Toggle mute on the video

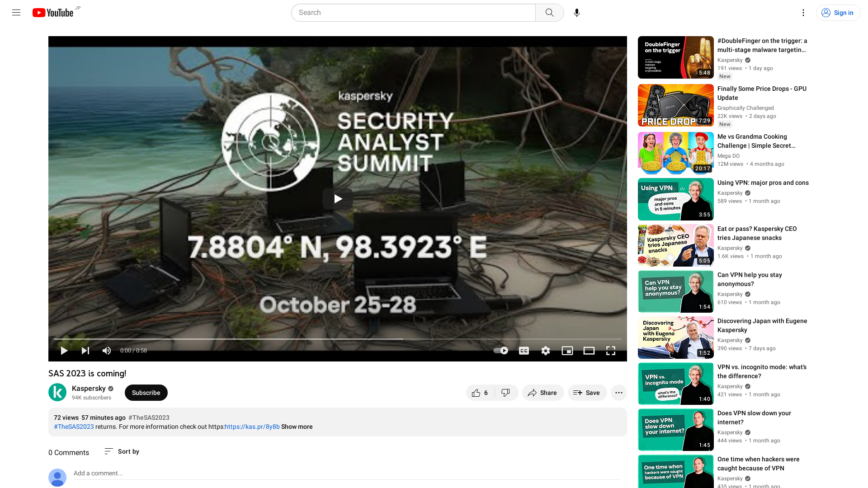(106, 350)
